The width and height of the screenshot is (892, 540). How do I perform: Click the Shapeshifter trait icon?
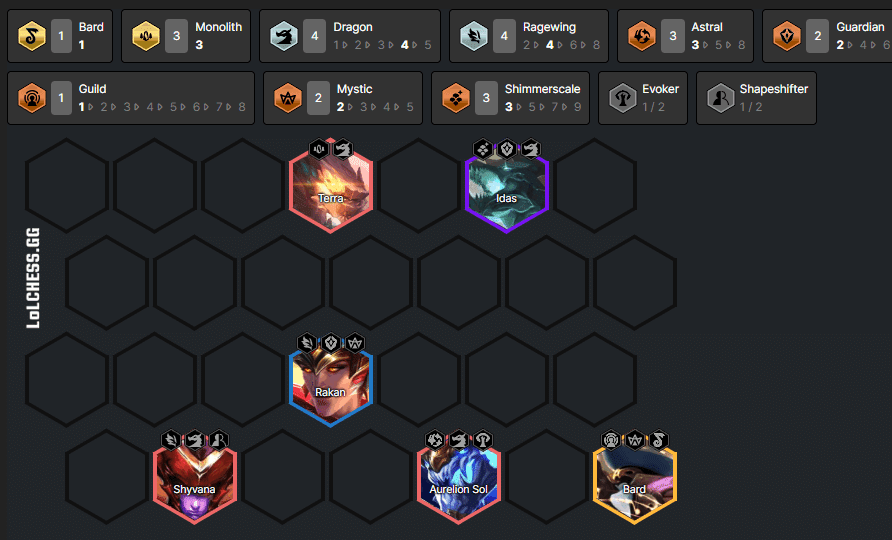[721, 98]
